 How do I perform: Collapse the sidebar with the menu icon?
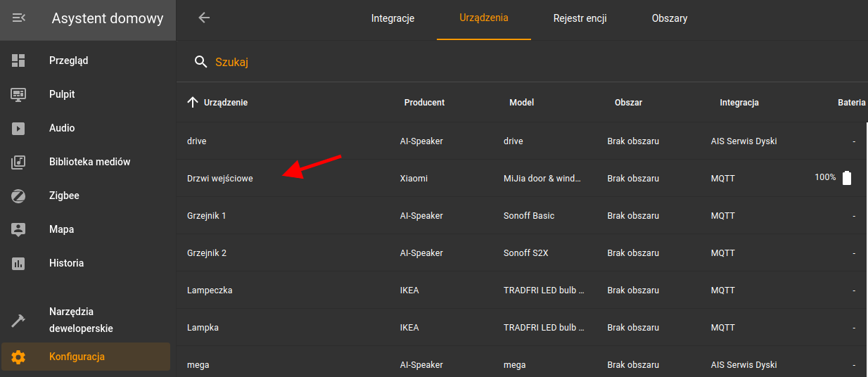[19, 18]
